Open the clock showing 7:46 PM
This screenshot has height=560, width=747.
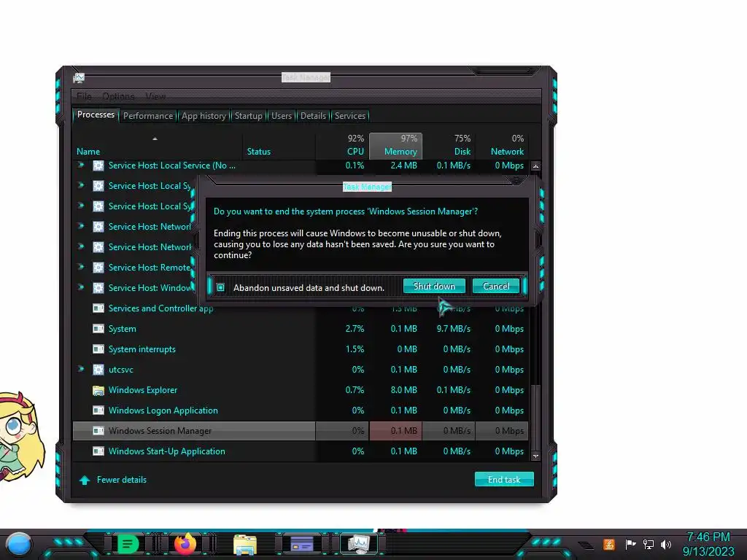pyautogui.click(x=708, y=544)
